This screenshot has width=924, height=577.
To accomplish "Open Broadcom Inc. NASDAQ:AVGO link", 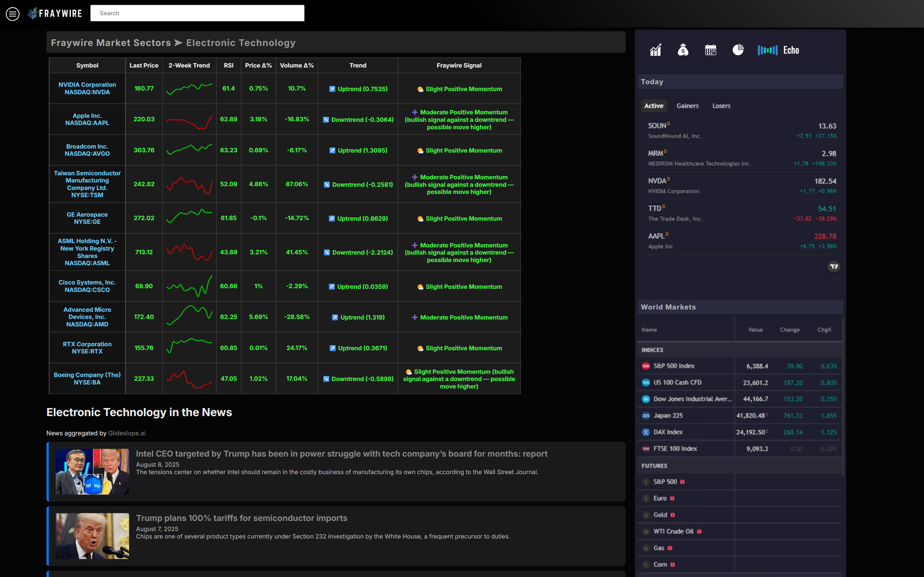I will click(87, 150).
